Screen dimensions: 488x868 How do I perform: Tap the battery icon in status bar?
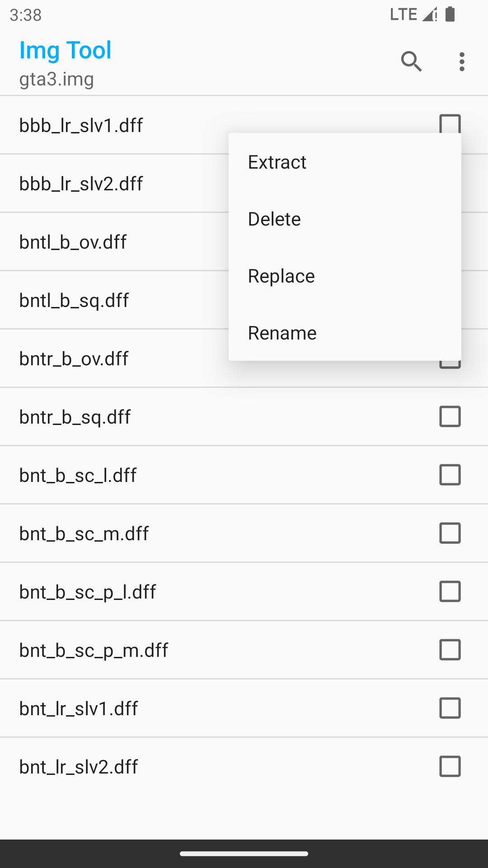(450, 14)
